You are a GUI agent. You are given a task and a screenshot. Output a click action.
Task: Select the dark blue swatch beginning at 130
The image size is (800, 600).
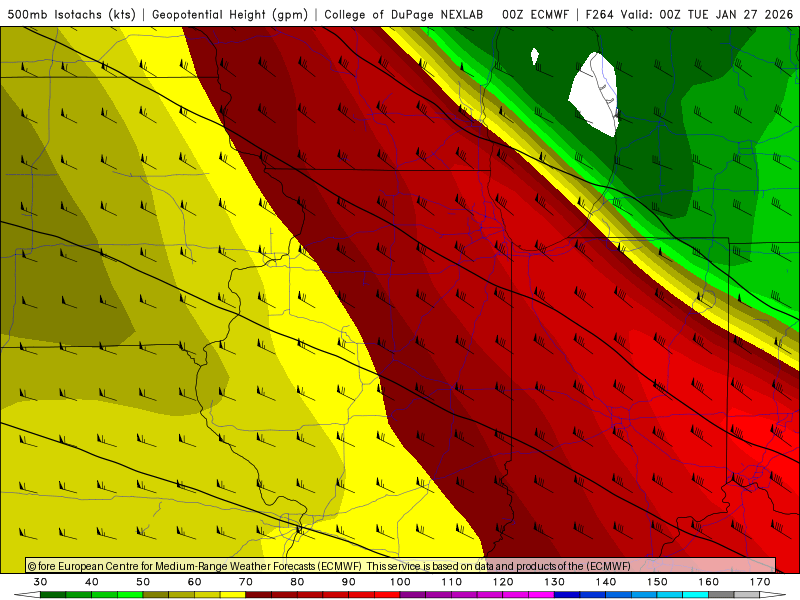click(567, 595)
